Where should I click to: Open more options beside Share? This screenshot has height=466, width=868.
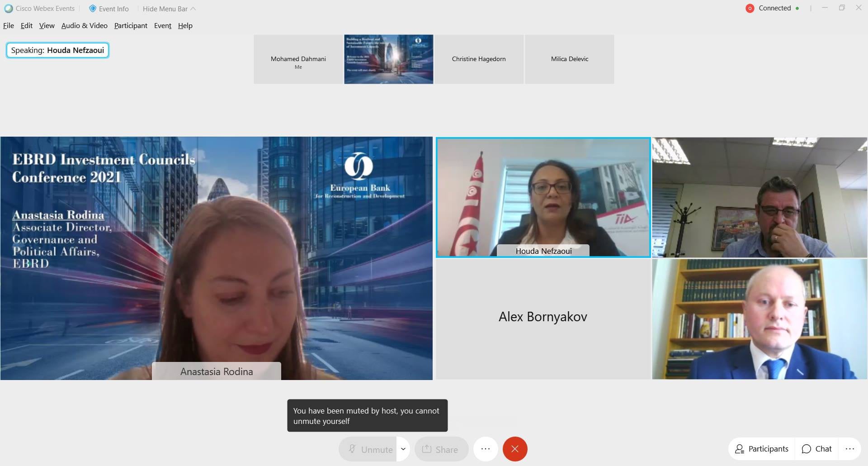coord(486,449)
